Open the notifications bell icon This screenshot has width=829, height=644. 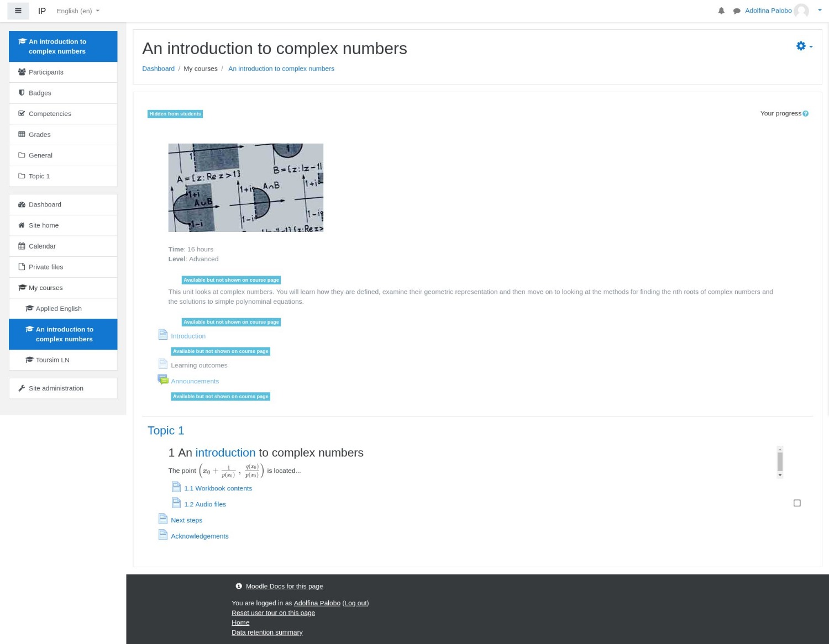click(721, 11)
